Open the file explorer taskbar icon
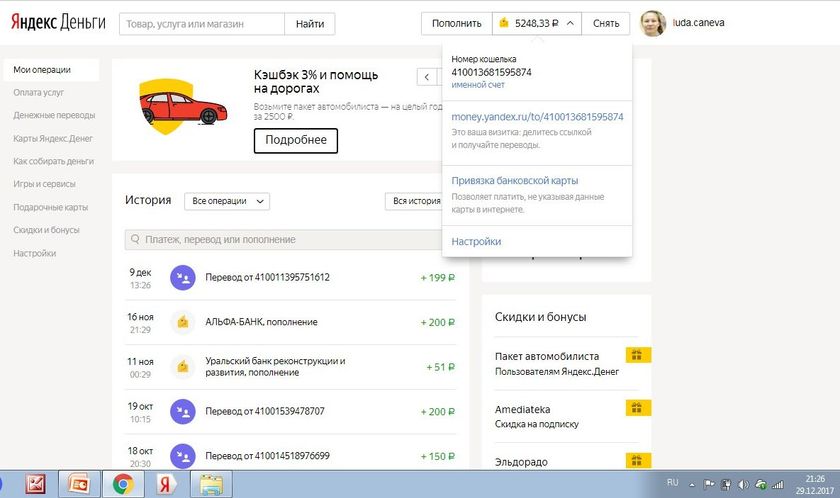 [211, 484]
